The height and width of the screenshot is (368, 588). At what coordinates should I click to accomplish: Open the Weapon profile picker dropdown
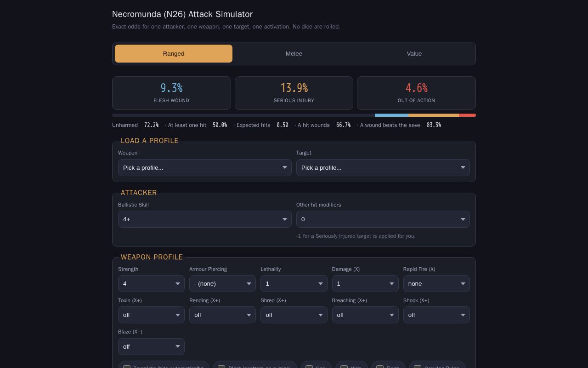tap(205, 167)
